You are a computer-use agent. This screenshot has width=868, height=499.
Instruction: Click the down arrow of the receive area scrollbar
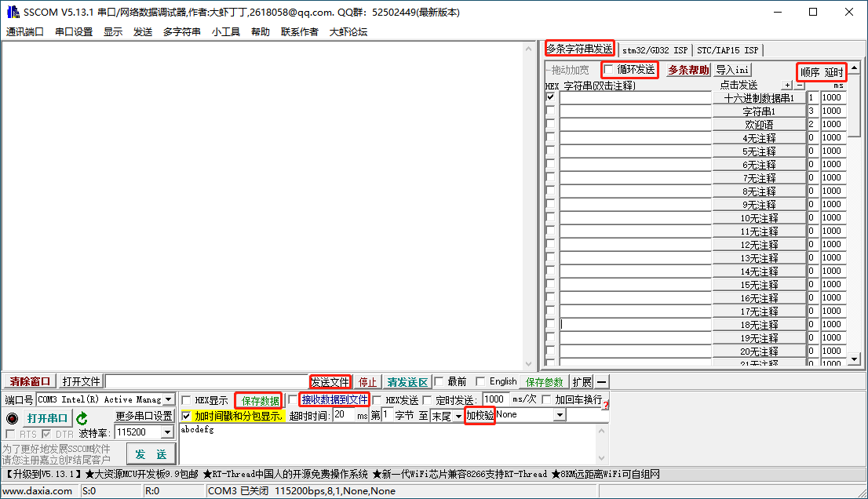[x=528, y=363]
